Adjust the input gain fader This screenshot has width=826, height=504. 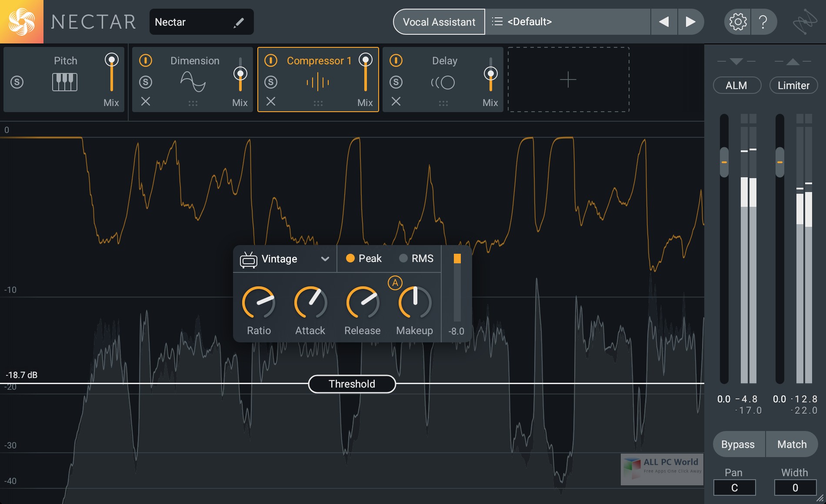click(724, 162)
